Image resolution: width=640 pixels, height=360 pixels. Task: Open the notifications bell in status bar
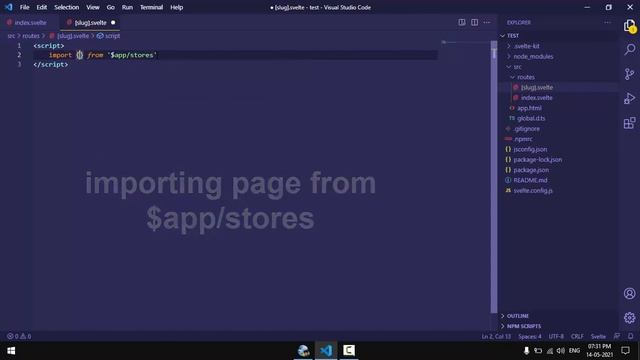click(x=631, y=336)
